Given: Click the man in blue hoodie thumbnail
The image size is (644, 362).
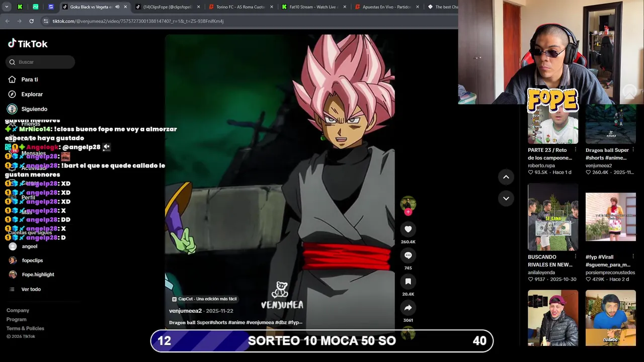Looking at the screenshot, I should click(x=610, y=318).
